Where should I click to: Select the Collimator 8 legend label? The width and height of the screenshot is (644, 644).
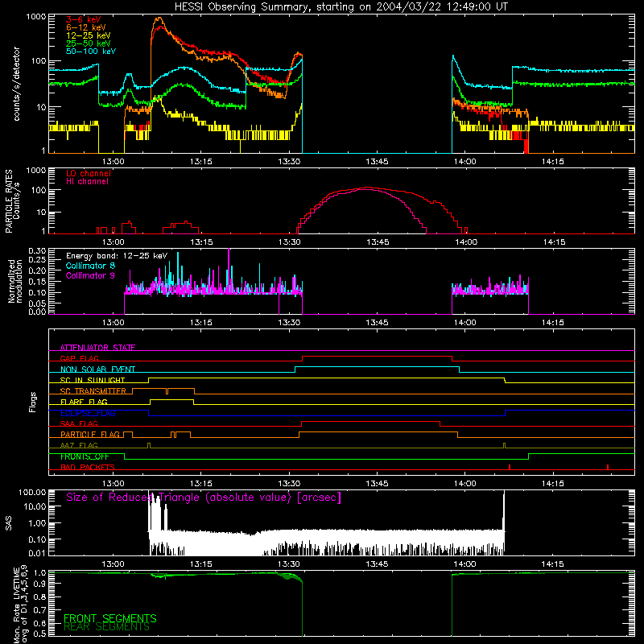[90, 266]
